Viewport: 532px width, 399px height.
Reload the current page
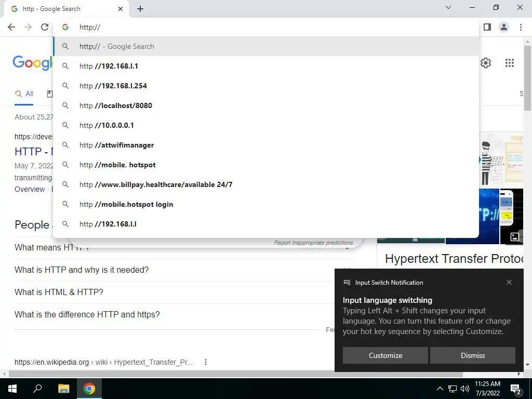45,27
